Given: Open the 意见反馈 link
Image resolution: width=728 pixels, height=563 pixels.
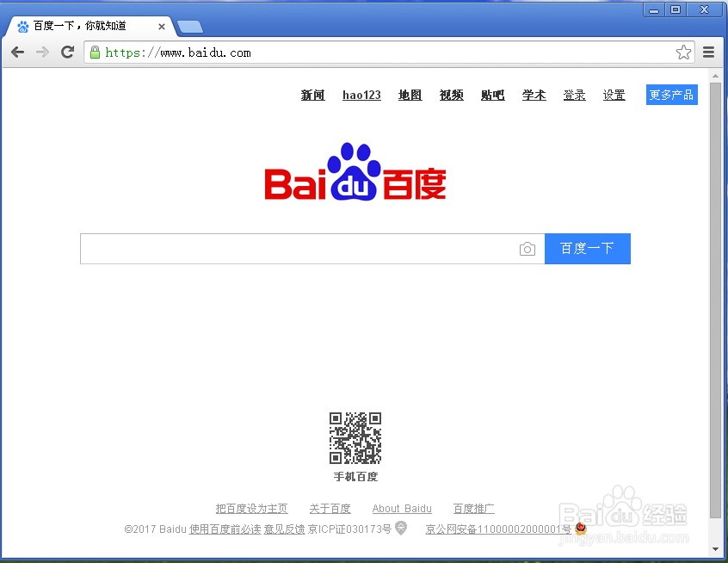Looking at the screenshot, I should coord(284,529).
